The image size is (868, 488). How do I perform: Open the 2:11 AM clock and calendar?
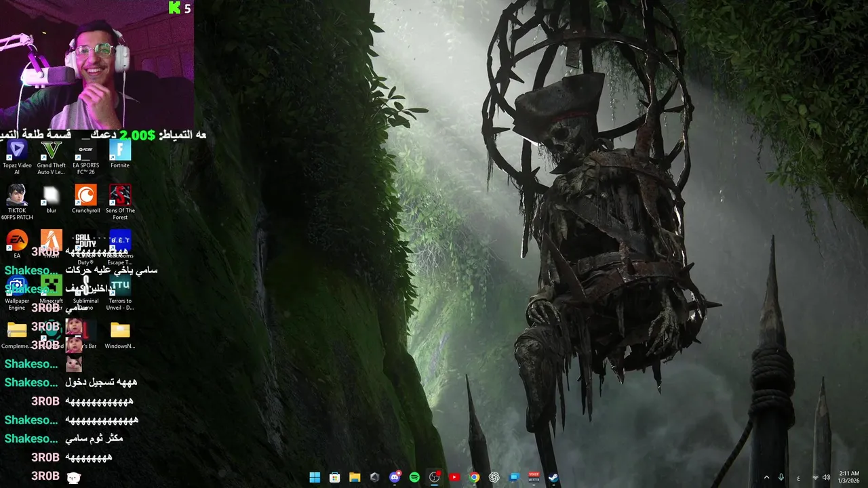[x=849, y=477]
